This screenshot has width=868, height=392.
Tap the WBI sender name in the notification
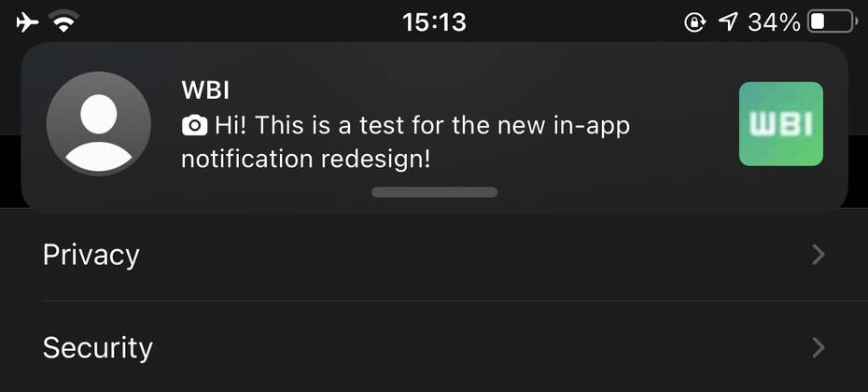click(x=205, y=91)
